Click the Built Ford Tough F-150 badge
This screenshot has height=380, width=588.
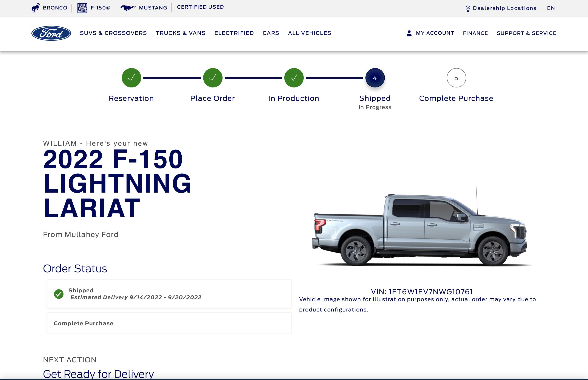click(x=82, y=8)
